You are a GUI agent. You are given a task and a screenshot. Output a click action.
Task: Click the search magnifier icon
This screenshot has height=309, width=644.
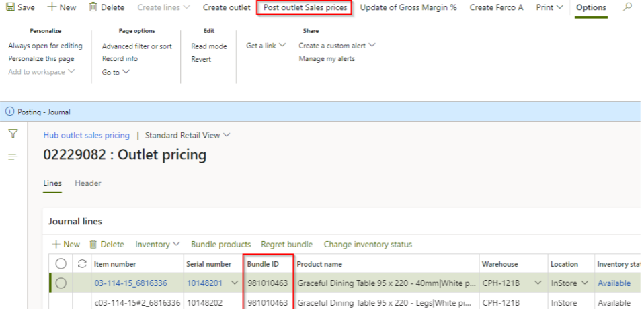(628, 7)
